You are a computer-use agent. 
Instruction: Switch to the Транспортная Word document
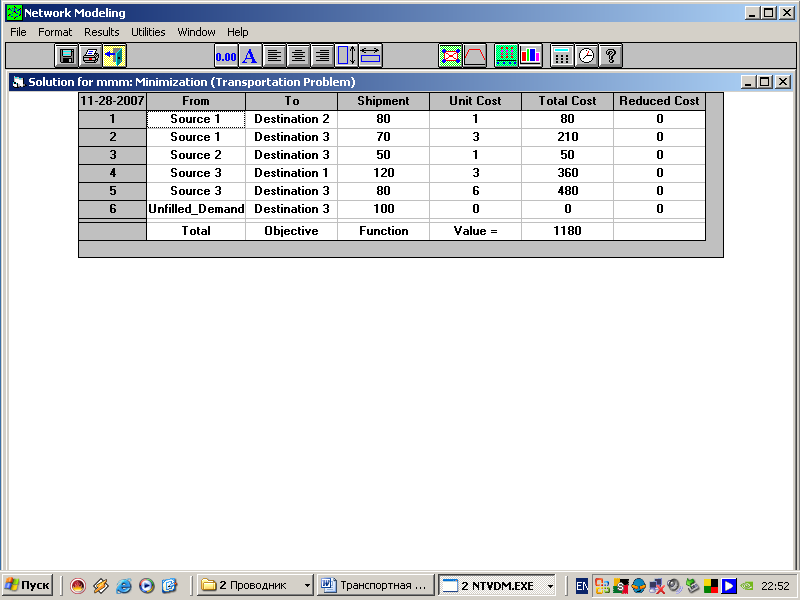tap(376, 585)
